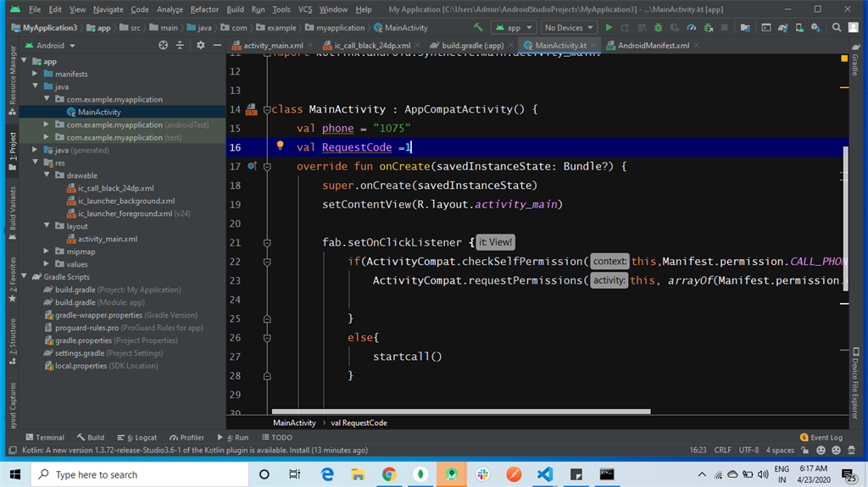Click the Stop square toolbar icon
Screen dimensions: 868x487
pyautogui.click(x=724, y=27)
